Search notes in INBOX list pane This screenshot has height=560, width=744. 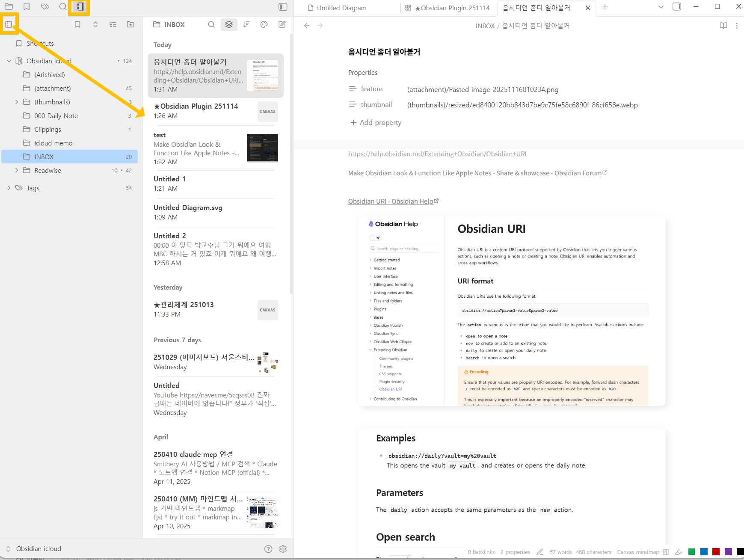[211, 24]
